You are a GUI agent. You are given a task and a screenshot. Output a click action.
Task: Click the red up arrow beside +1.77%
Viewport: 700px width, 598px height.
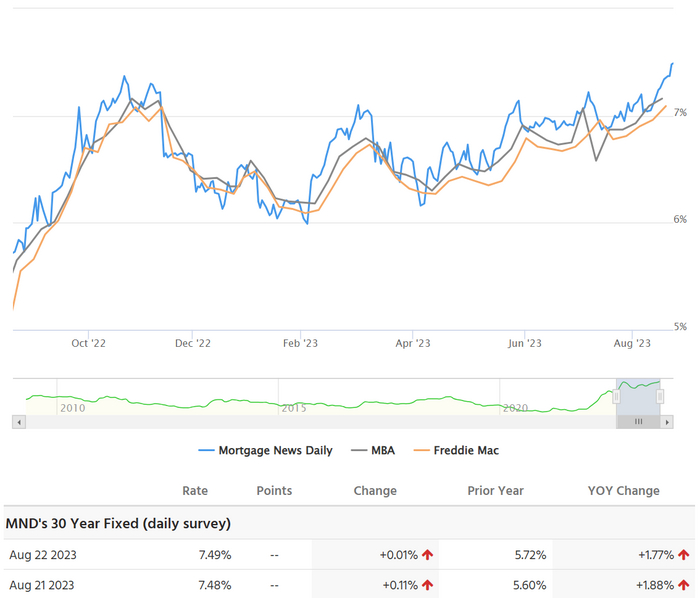[x=684, y=554]
